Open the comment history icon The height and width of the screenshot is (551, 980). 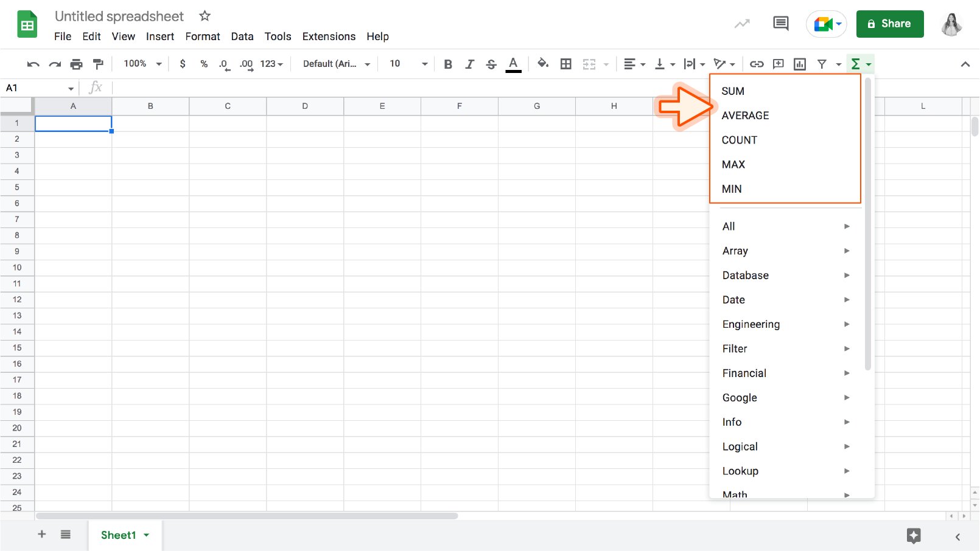click(780, 24)
